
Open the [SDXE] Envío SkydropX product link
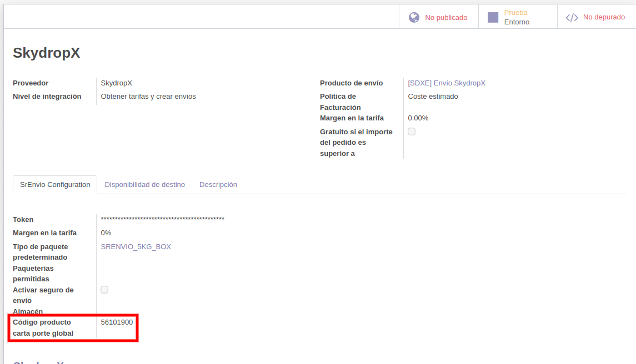pyautogui.click(x=445, y=82)
